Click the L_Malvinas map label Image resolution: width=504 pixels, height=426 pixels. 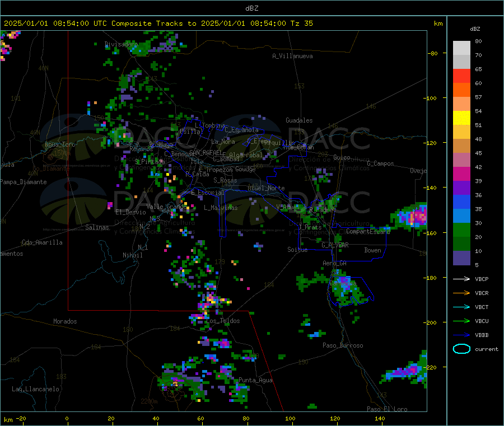[221, 208]
